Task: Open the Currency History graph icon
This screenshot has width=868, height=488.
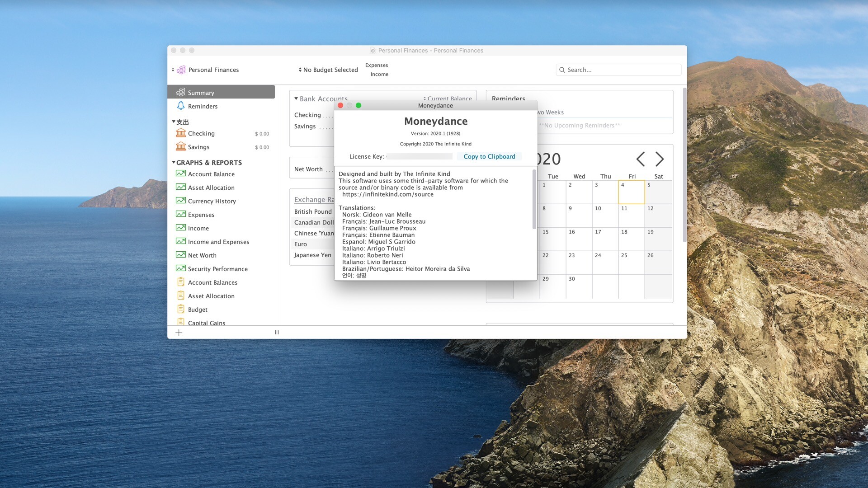Action: coord(180,201)
